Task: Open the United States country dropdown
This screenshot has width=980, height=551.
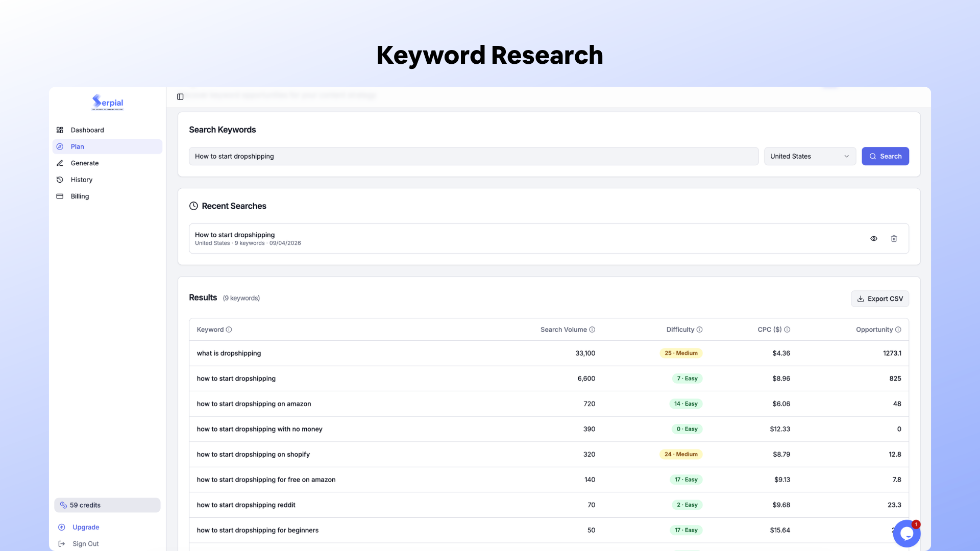Action: click(810, 157)
